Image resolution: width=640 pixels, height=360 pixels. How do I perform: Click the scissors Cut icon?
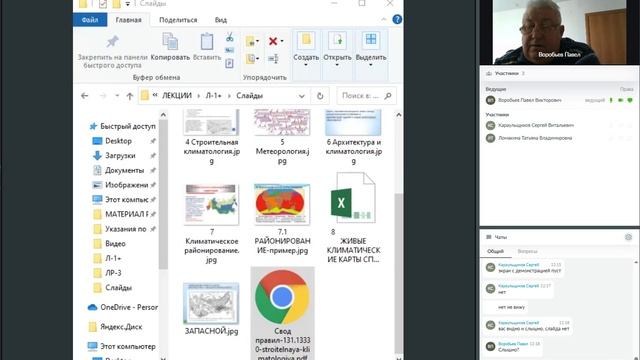coord(229,38)
